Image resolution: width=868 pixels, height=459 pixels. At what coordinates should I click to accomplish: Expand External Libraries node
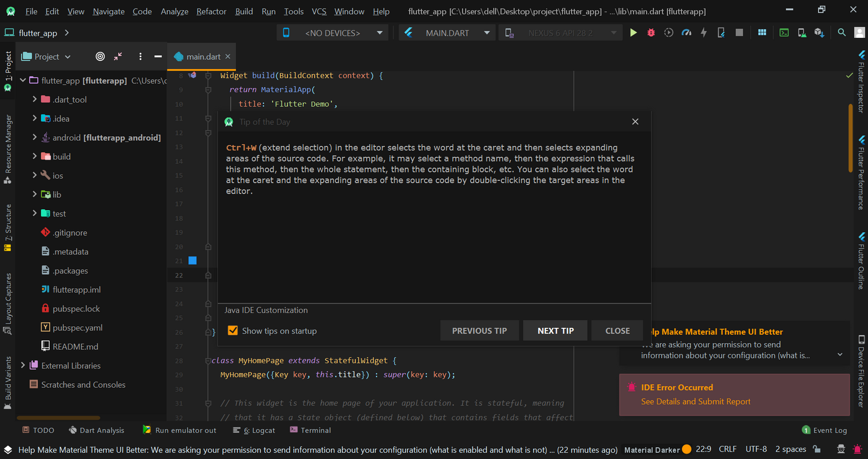pos(23,366)
